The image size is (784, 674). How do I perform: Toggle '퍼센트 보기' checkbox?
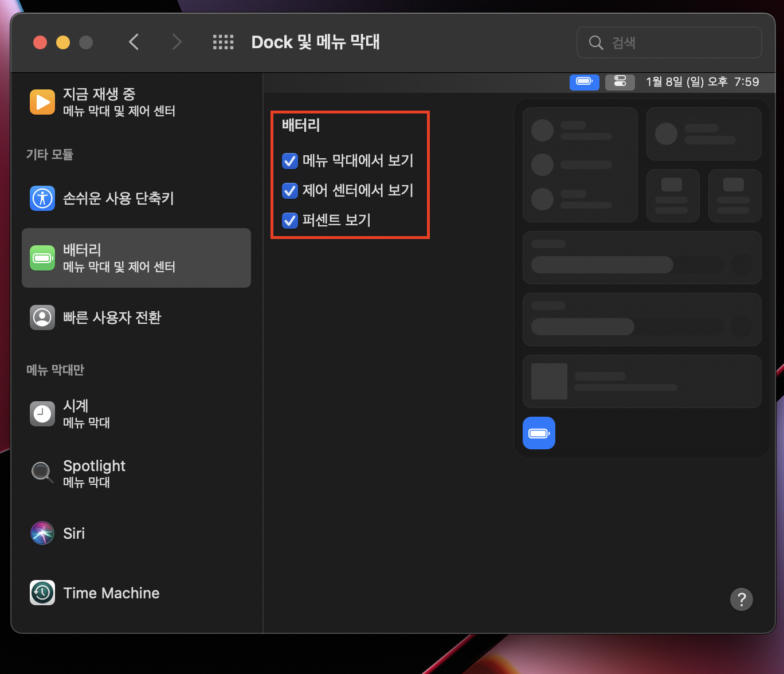[x=290, y=221]
